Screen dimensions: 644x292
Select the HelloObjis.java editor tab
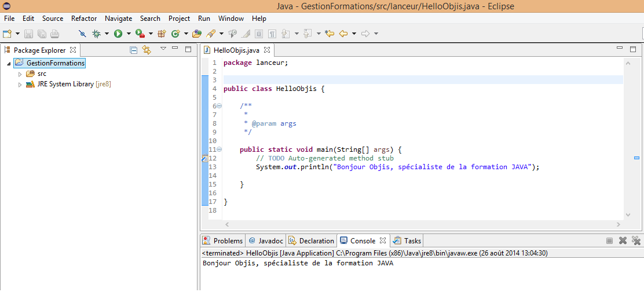point(236,50)
